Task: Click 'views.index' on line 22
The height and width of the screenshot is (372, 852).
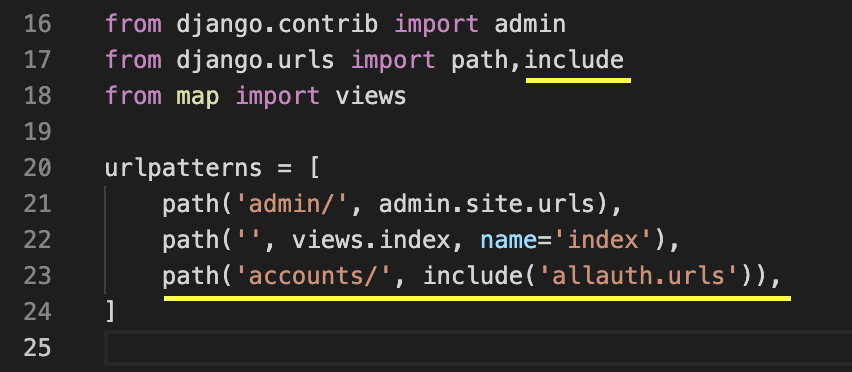Action: pos(371,240)
